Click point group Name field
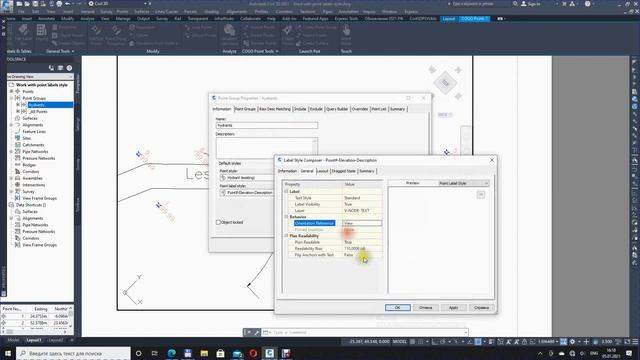The height and width of the screenshot is (360, 640). pos(267,125)
